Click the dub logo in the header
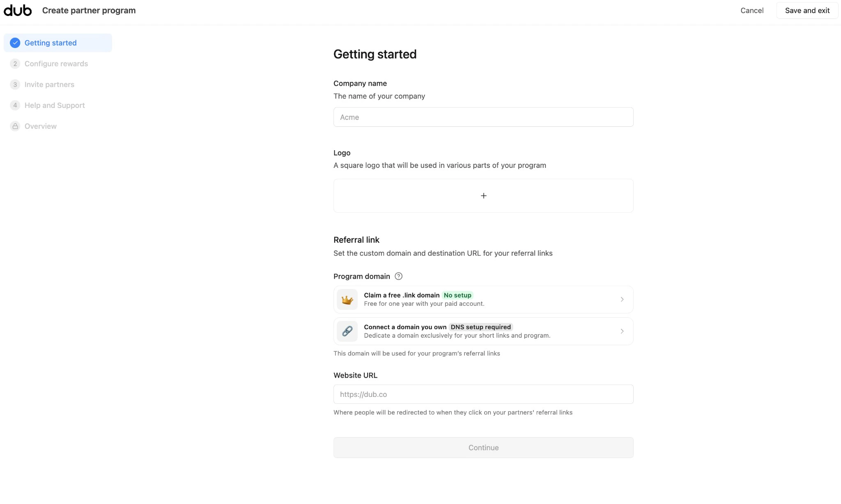This screenshot has height=504, width=841. (17, 10)
